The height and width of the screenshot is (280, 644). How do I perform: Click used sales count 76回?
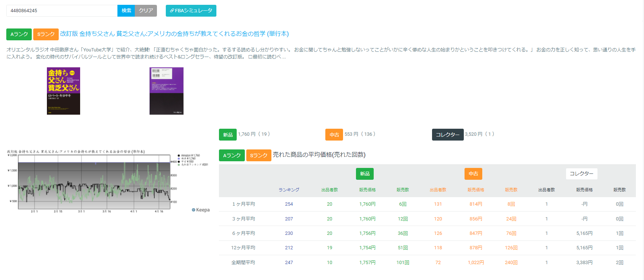click(x=511, y=233)
